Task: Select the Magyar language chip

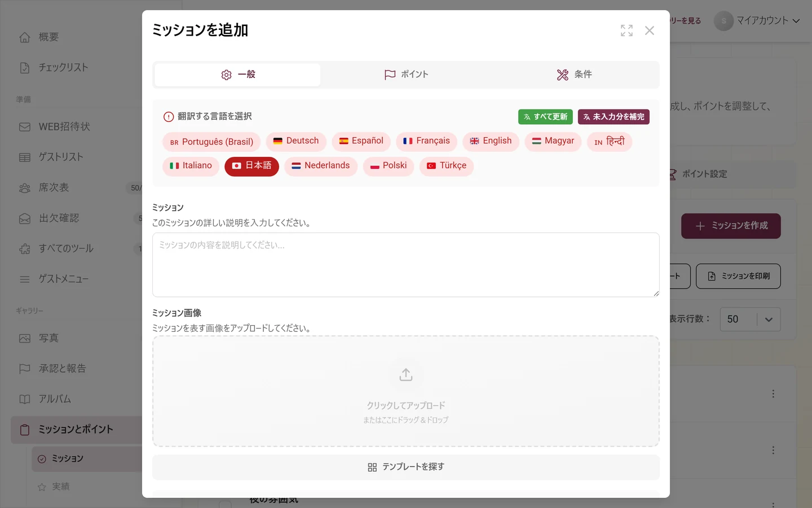Action: click(553, 141)
